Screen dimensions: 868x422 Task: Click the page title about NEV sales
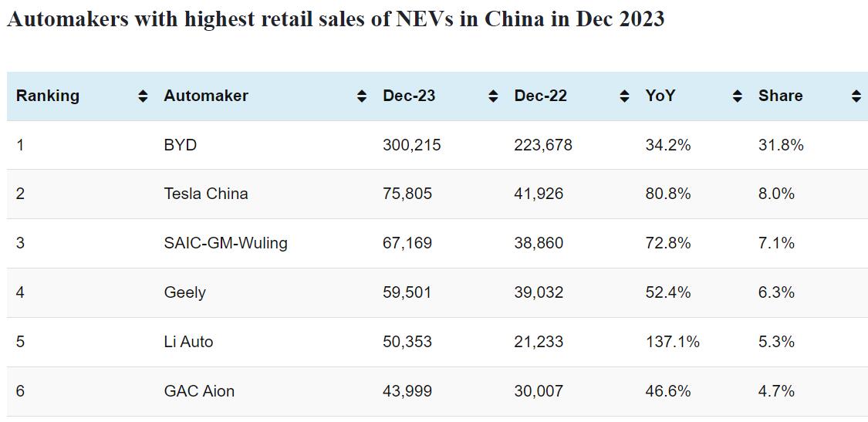tap(336, 19)
